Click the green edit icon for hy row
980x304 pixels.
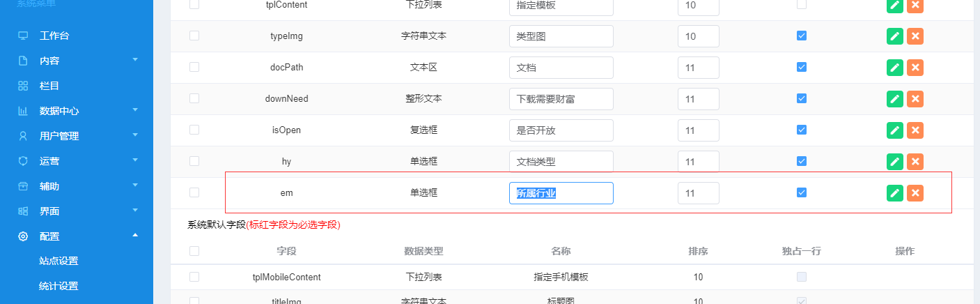895,162
